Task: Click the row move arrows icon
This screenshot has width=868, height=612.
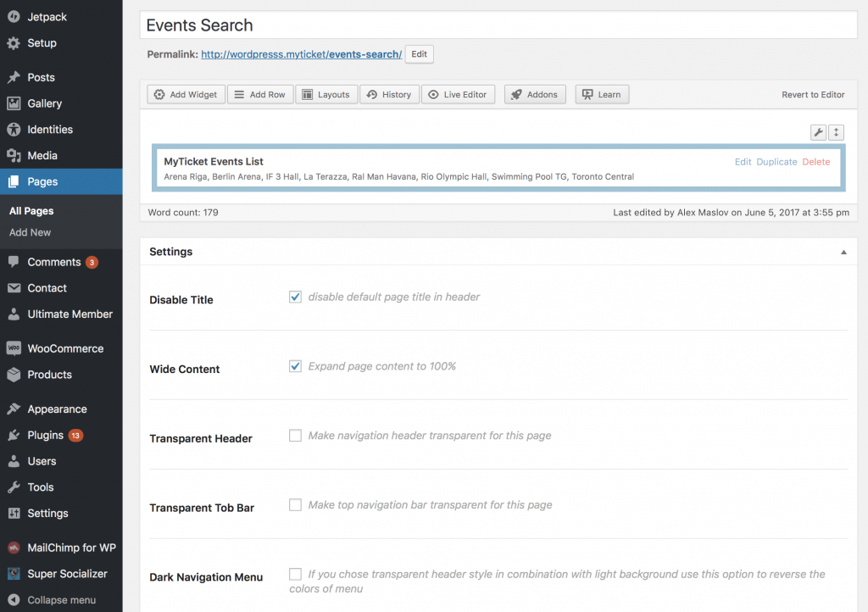Action: (x=836, y=132)
